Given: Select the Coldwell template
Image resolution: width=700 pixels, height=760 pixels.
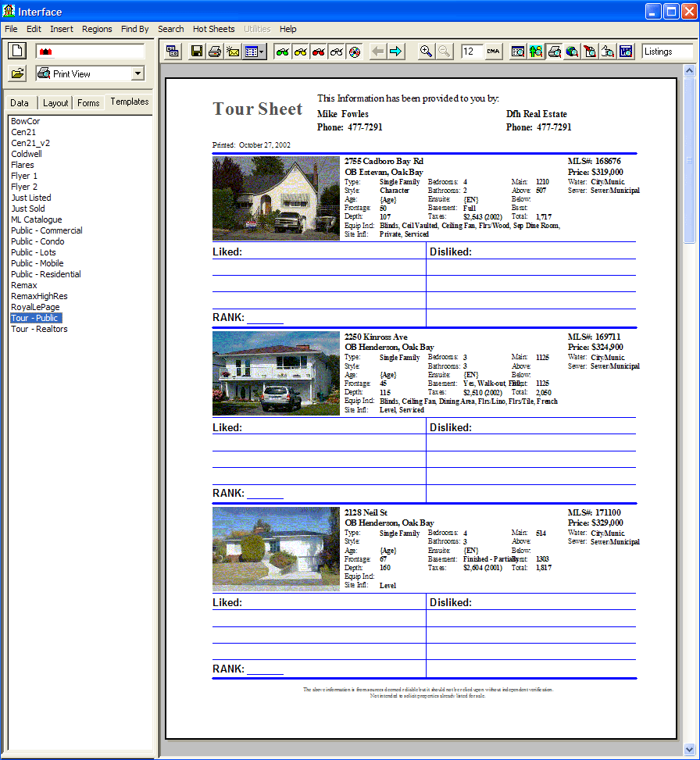Looking at the screenshot, I should (x=27, y=154).
